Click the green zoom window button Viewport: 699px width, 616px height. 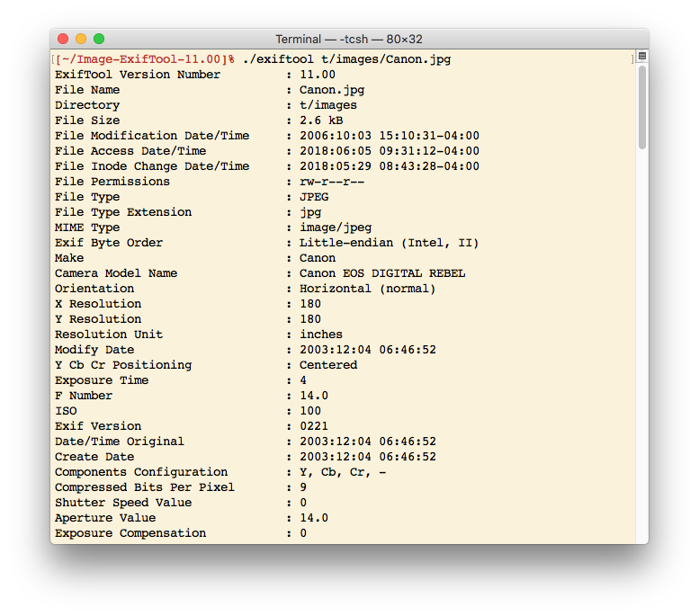99,39
